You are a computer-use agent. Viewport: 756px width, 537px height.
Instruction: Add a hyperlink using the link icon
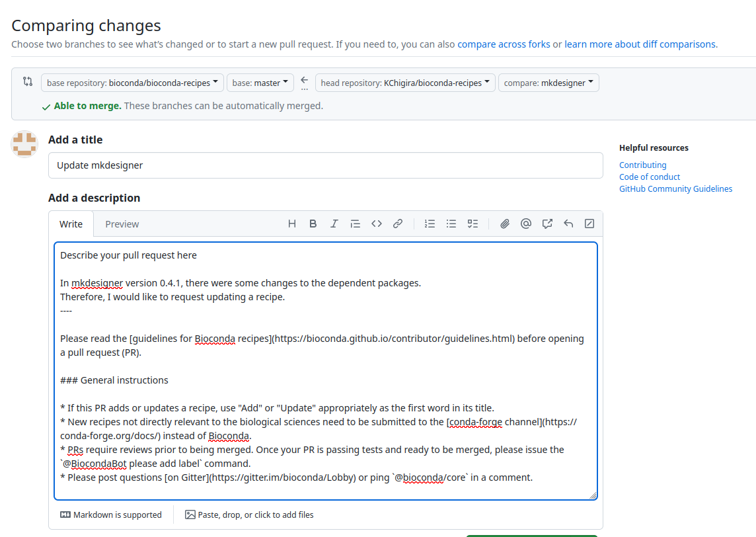tap(397, 224)
